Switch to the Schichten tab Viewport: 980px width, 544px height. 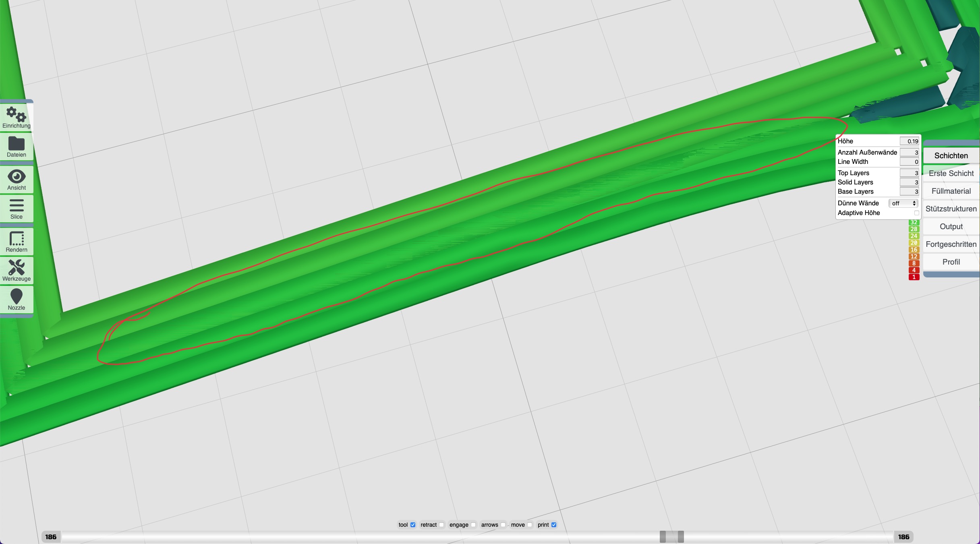[x=951, y=155]
